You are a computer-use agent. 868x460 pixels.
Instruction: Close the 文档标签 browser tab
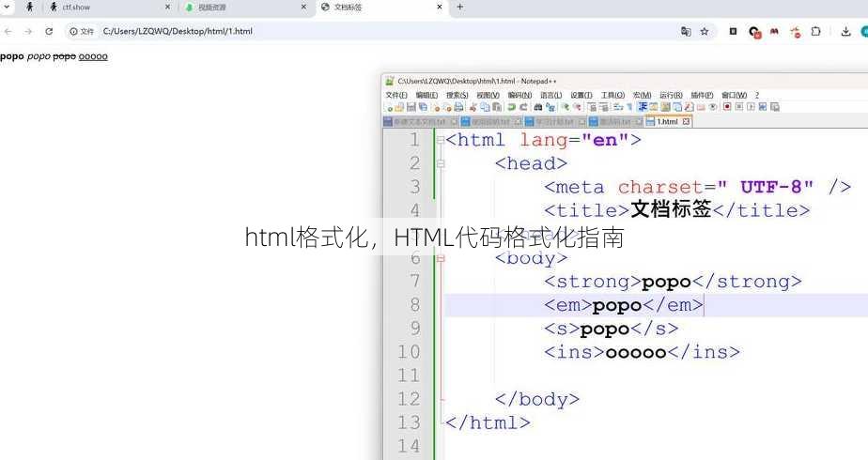click(x=440, y=7)
